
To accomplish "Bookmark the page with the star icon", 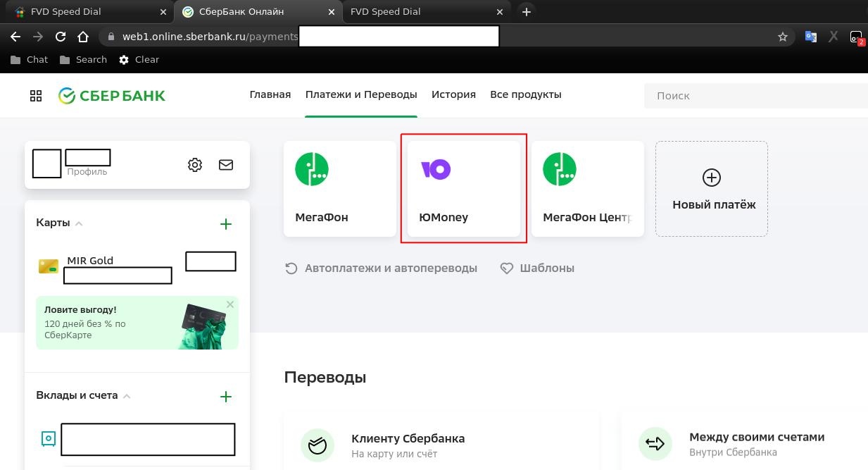I will click(x=783, y=36).
